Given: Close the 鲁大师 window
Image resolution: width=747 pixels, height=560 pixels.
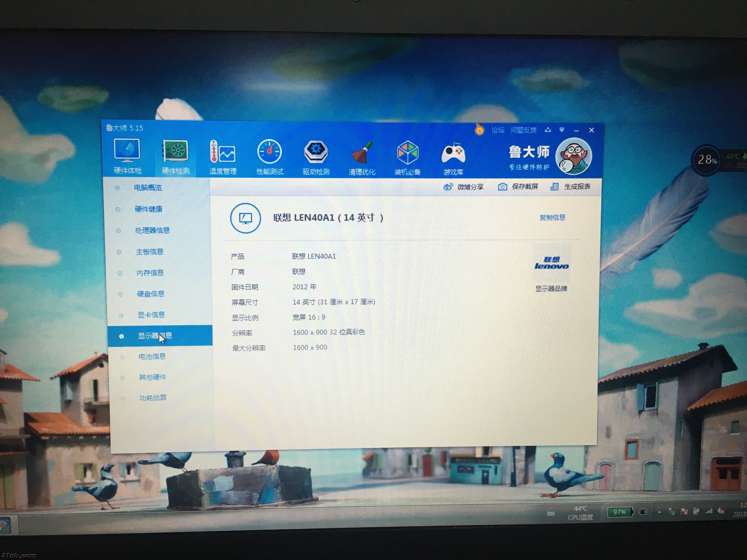Looking at the screenshot, I should pos(591,130).
